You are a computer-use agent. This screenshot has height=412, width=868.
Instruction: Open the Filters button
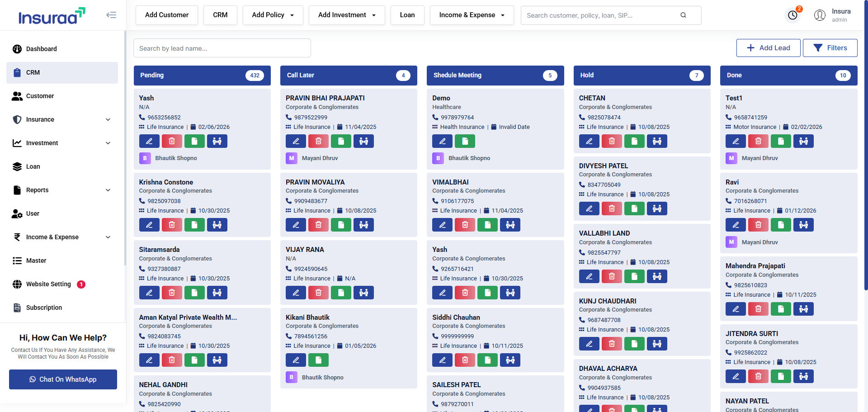pyautogui.click(x=830, y=48)
